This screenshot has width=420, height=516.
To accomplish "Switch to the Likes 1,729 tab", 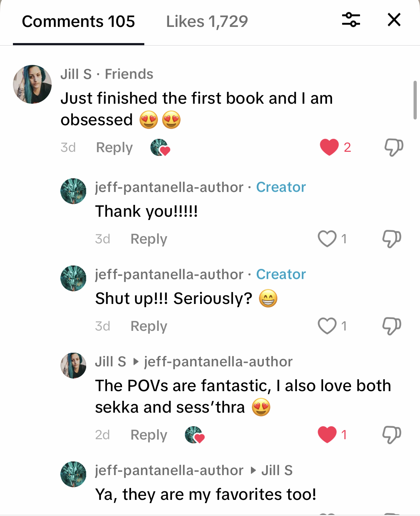I will (x=207, y=22).
